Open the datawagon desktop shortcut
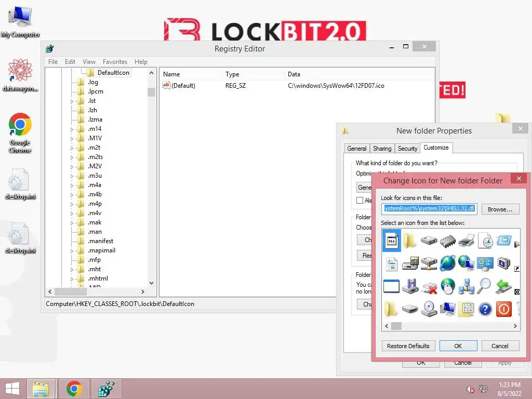532x399 pixels. coord(20,75)
